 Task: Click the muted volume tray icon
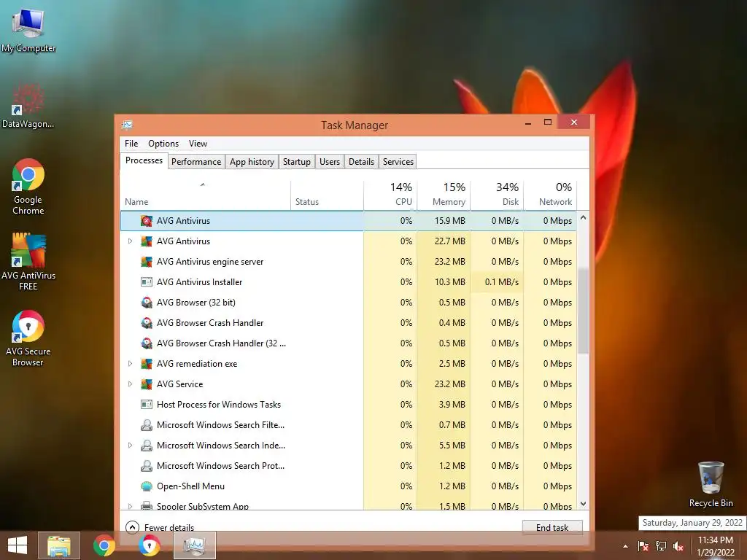(x=678, y=546)
